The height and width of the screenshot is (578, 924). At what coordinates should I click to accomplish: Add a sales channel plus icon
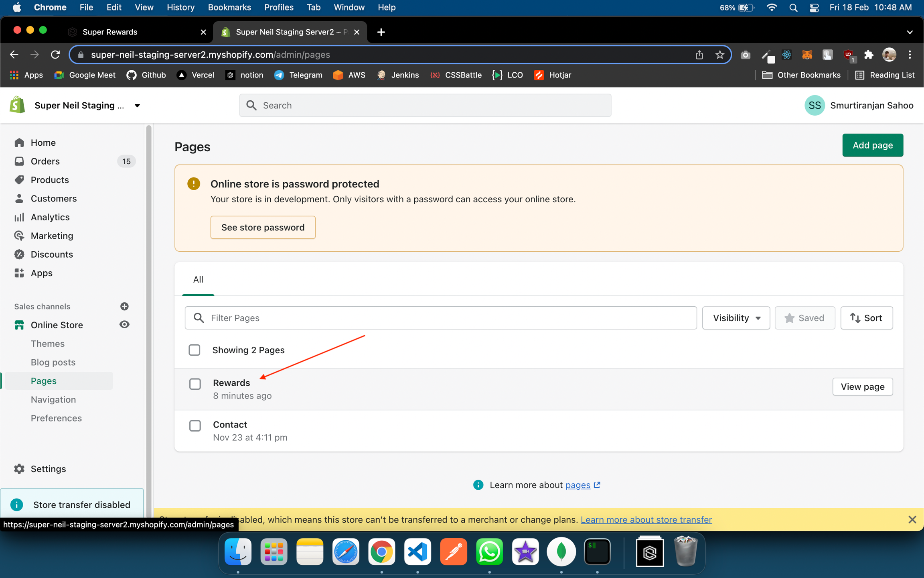124,306
